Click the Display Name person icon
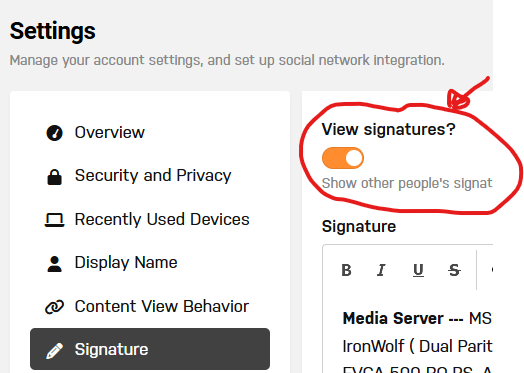The height and width of the screenshot is (373, 524). coord(54,264)
